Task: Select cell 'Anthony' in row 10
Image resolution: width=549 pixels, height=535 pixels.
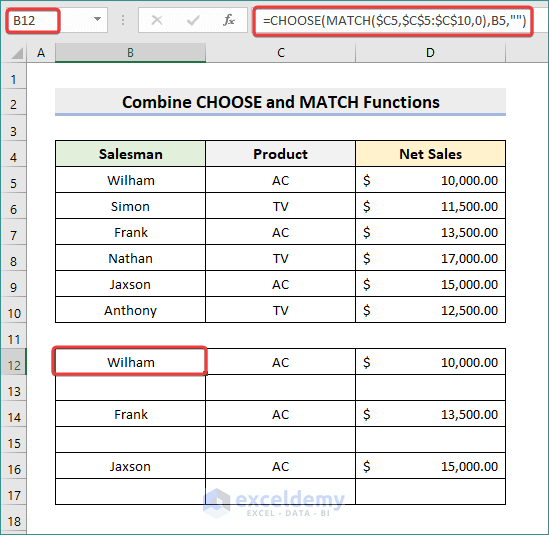Action: 130,310
